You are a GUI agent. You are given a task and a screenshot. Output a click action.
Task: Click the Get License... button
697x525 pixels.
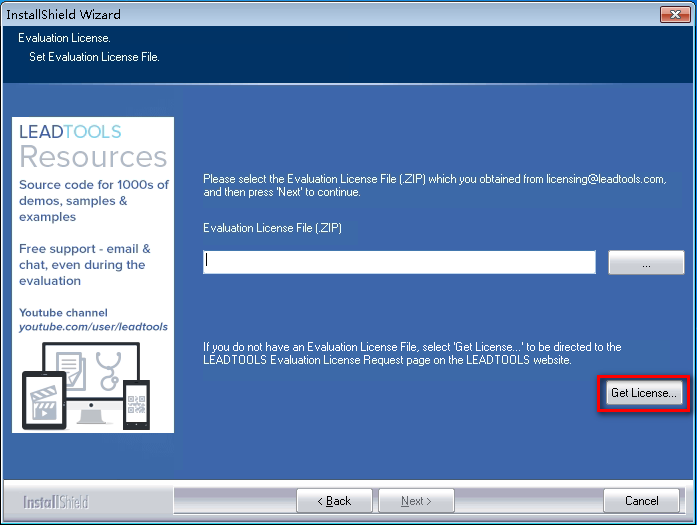coord(644,393)
